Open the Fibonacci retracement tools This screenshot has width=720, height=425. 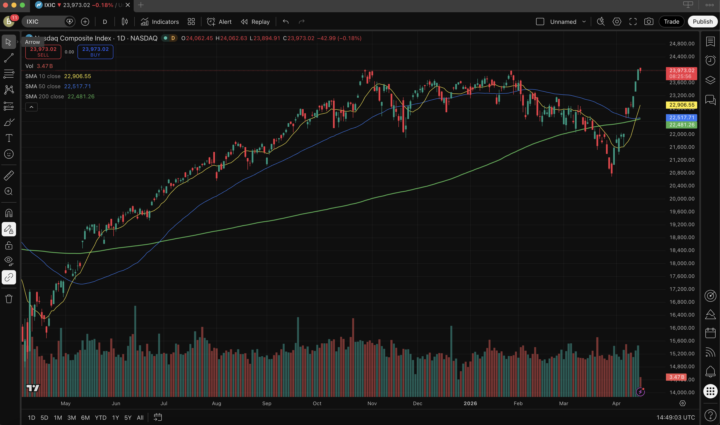(9, 74)
